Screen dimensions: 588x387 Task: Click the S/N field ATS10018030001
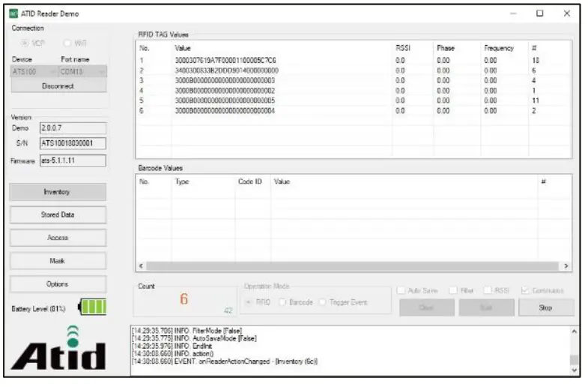(x=73, y=144)
